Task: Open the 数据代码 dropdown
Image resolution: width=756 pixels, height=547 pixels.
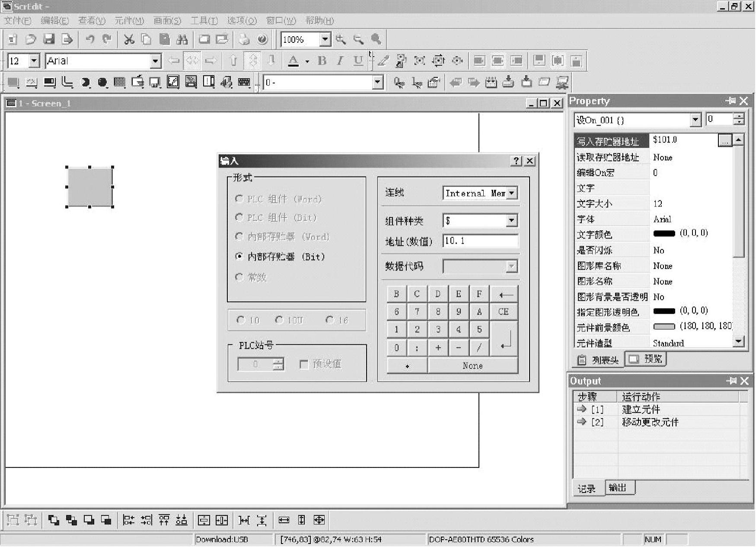Action: pyautogui.click(x=512, y=266)
